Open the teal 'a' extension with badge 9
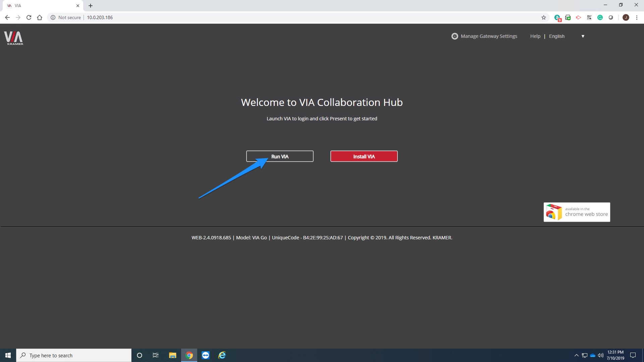Image resolution: width=644 pixels, height=362 pixels. [557, 18]
